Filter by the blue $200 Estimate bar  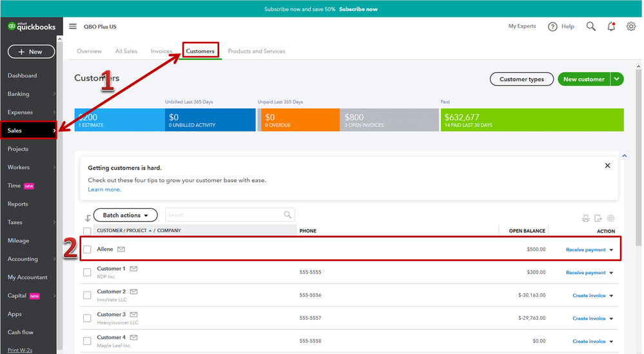pos(119,120)
